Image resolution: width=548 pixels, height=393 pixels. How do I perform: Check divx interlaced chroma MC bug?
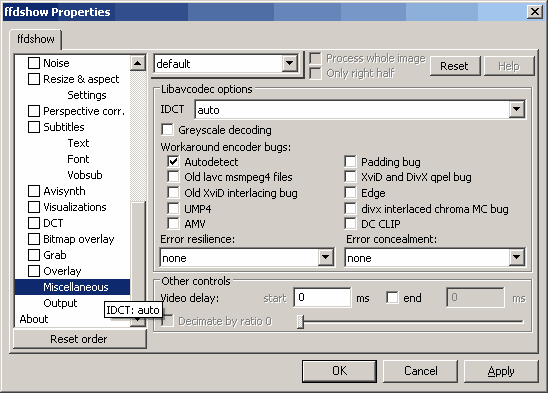point(350,209)
